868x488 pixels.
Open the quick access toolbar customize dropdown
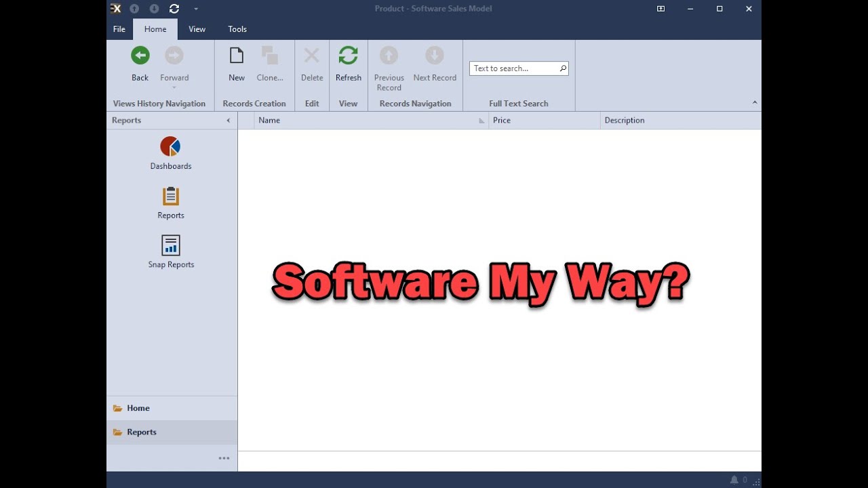click(196, 9)
